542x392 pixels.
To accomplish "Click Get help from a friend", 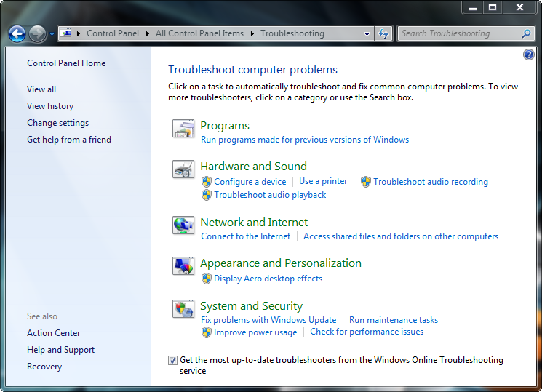I will point(69,140).
